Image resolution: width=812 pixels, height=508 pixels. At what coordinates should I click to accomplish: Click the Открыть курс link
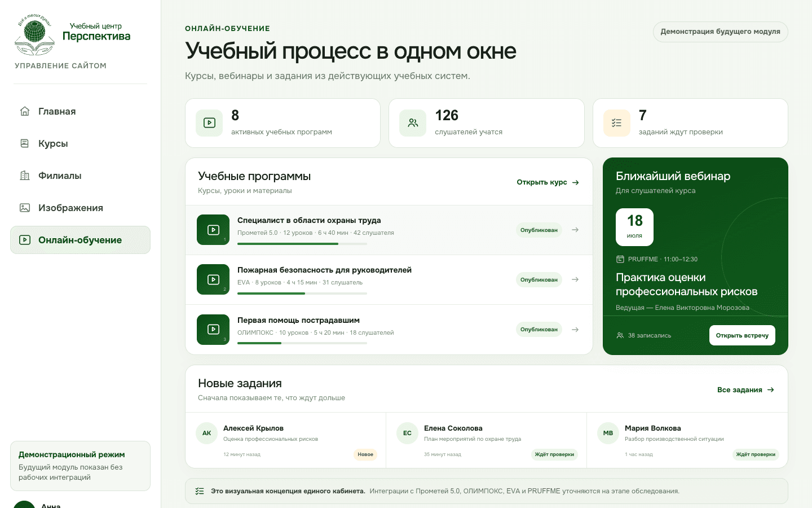point(548,182)
